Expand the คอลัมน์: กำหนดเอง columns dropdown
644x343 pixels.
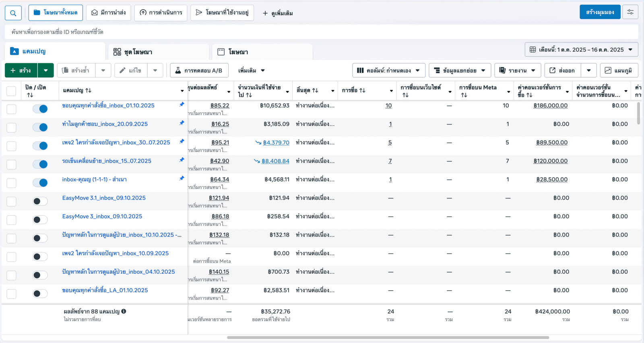click(388, 70)
